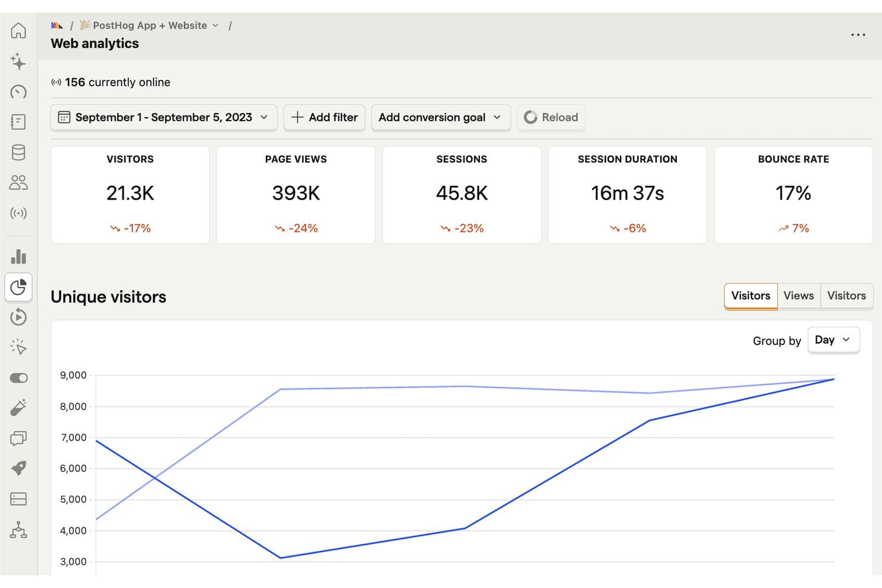Open the September 1 - September 5 date picker
882x588 pixels.
164,117
